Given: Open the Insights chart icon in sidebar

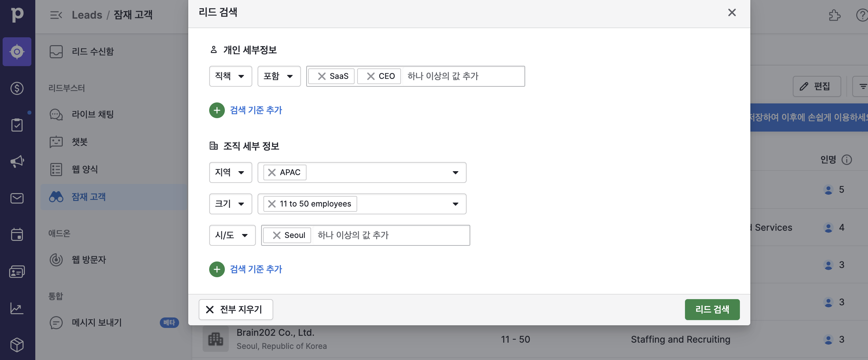Looking at the screenshot, I should (x=17, y=308).
